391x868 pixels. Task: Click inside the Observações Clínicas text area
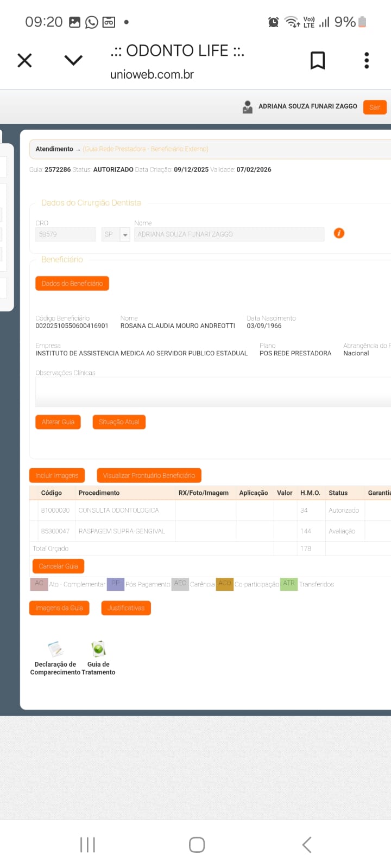pyautogui.click(x=213, y=392)
